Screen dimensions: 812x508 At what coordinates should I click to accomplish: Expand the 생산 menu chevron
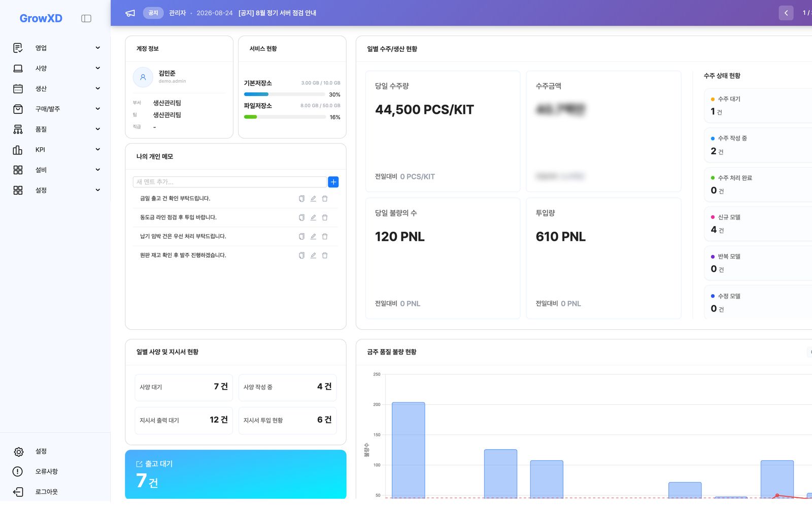click(x=98, y=88)
